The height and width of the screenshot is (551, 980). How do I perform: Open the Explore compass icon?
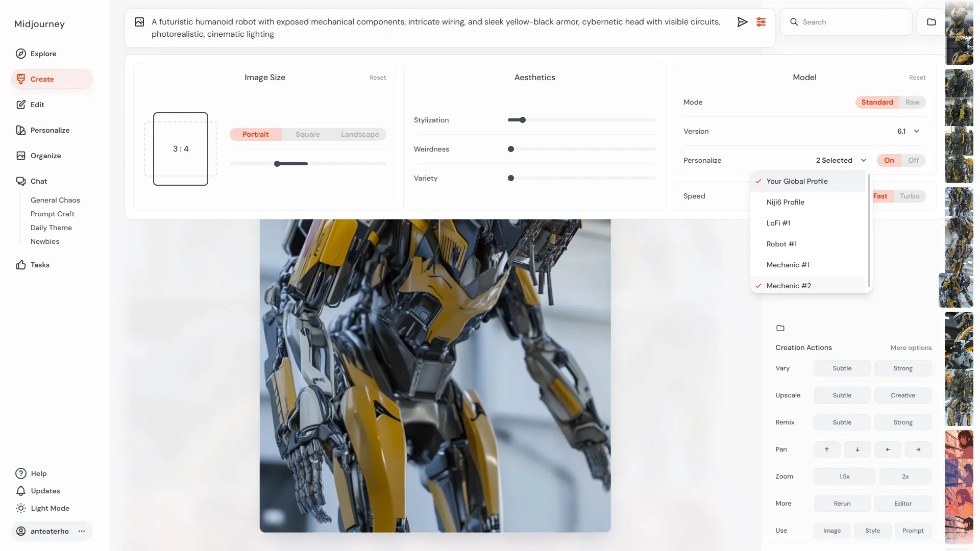(x=21, y=54)
